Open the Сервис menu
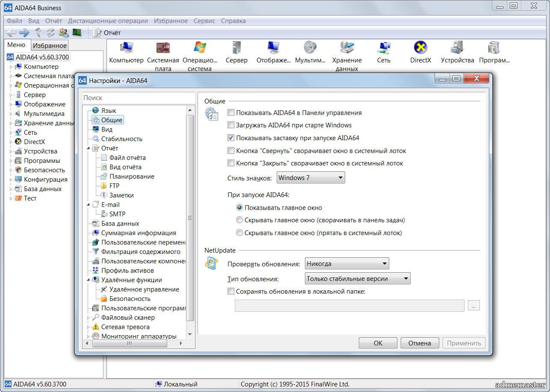Image resolution: width=550 pixels, height=392 pixels. click(204, 21)
